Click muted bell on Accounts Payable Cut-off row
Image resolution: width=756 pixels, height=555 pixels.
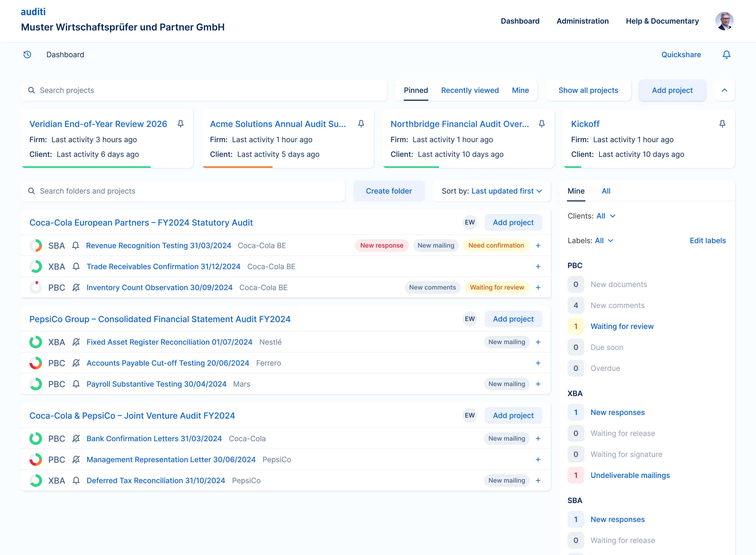pyautogui.click(x=76, y=363)
